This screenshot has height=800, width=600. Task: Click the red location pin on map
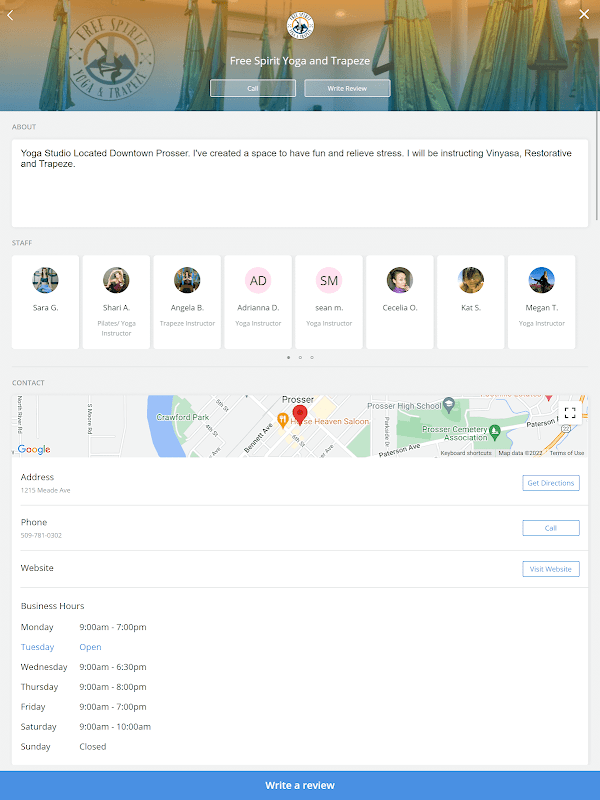(300, 415)
